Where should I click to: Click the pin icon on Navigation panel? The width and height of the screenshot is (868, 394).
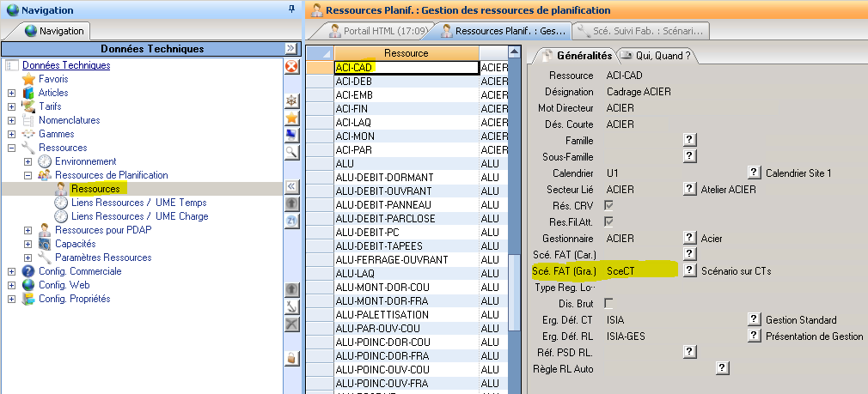coord(292,9)
